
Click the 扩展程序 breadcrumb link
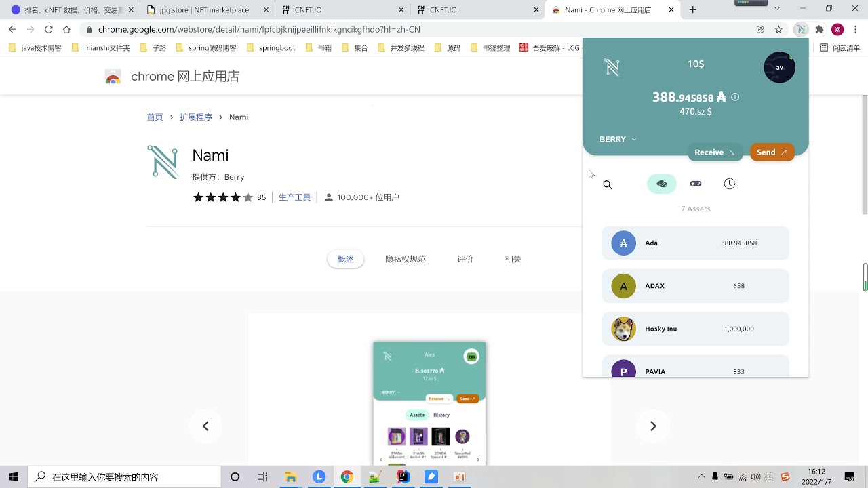click(x=196, y=117)
